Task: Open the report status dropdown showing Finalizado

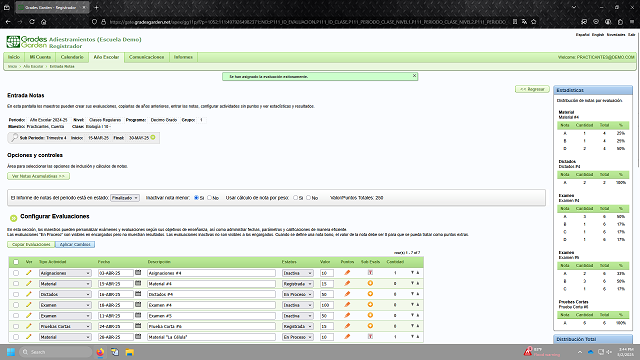Action: click(x=125, y=198)
